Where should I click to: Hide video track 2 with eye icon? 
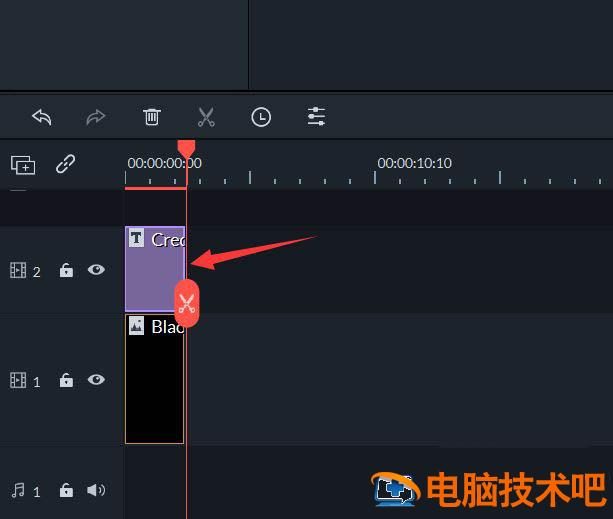click(x=96, y=270)
